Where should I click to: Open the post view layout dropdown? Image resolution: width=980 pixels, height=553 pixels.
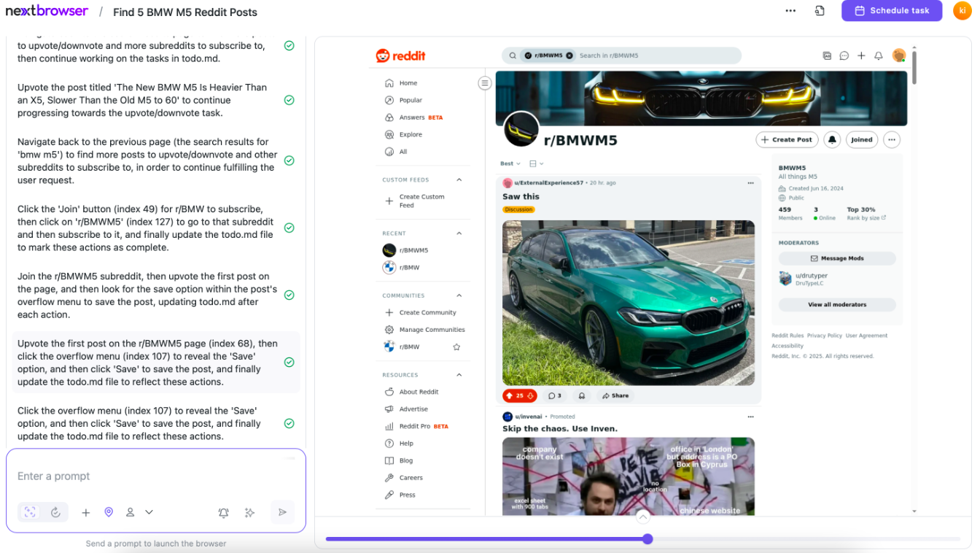[x=536, y=163]
